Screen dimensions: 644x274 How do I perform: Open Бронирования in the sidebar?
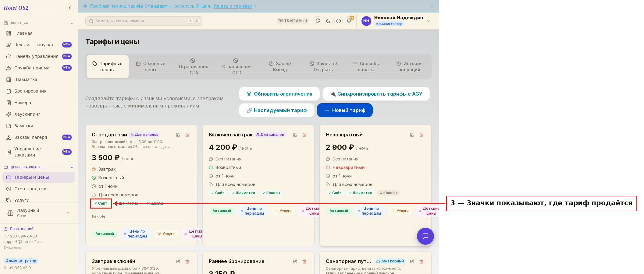(x=39, y=91)
